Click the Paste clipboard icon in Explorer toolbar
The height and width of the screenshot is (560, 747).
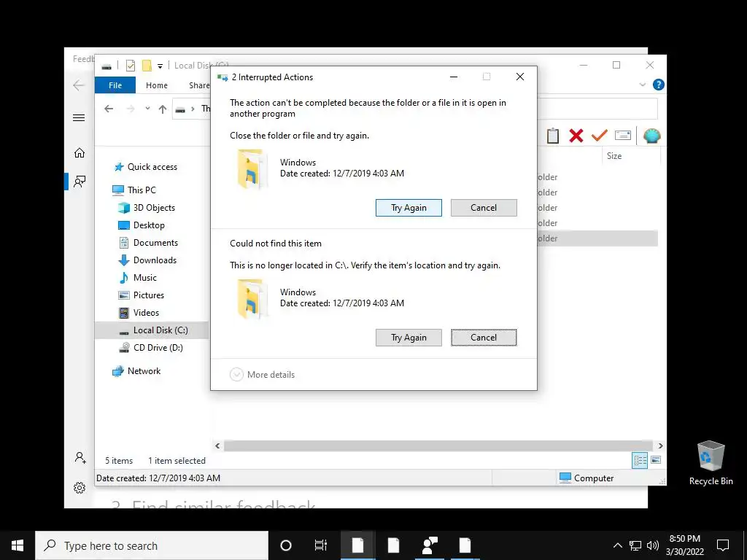pos(553,136)
